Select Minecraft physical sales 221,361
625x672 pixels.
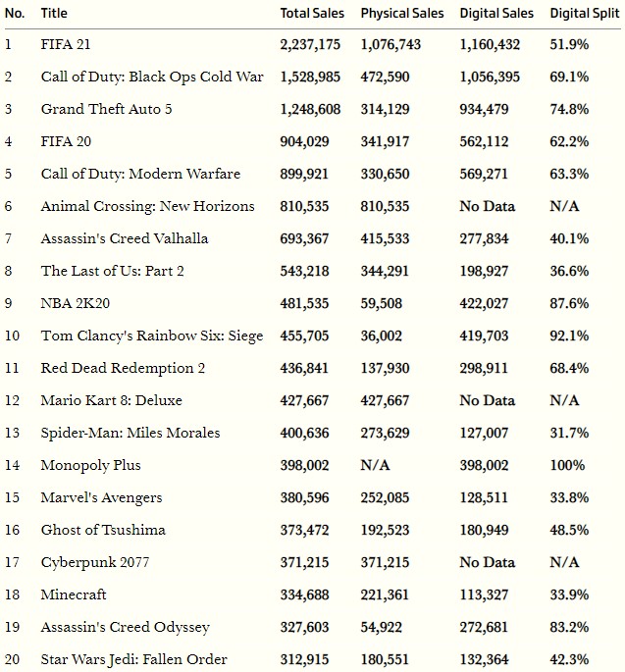click(x=385, y=594)
